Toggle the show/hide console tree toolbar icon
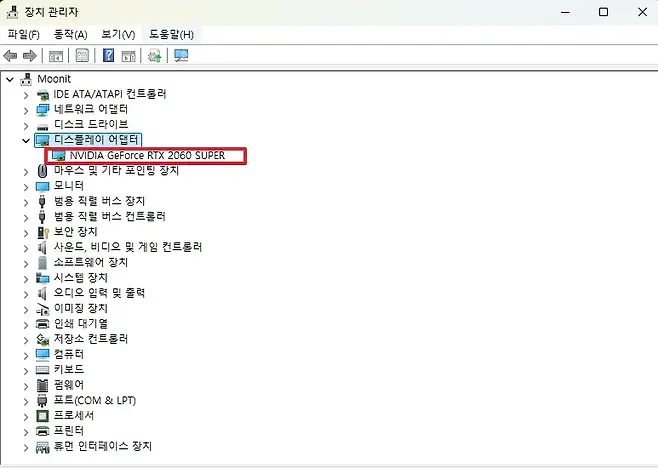 pos(56,55)
